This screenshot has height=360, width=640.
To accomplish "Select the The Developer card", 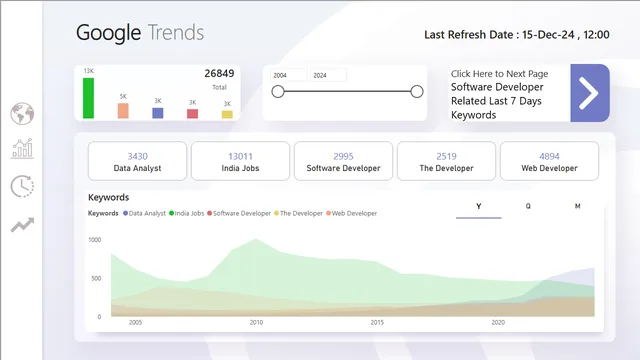I will pyautogui.click(x=447, y=161).
